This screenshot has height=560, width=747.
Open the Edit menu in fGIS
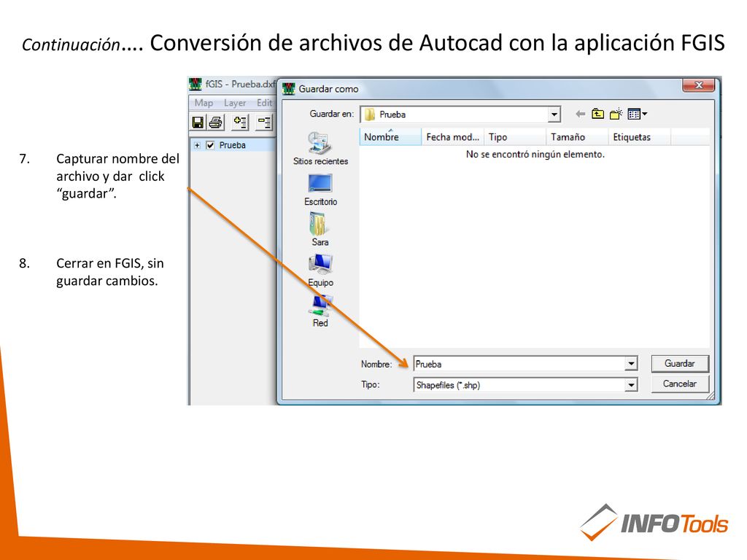point(264,103)
